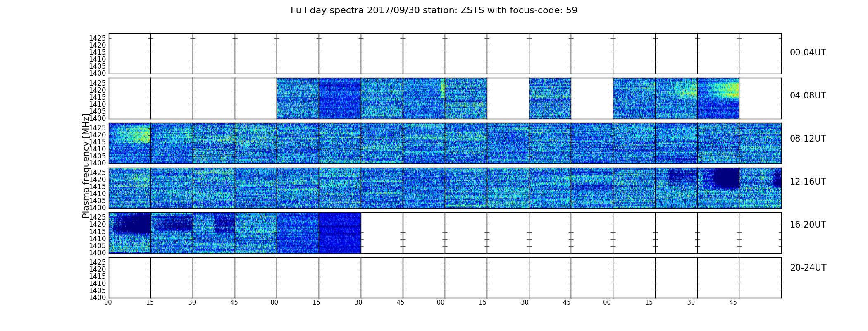Screen dimensions: 868x331
Task: Click the 1425 tick label in 08-12UT row
Action: pos(98,128)
